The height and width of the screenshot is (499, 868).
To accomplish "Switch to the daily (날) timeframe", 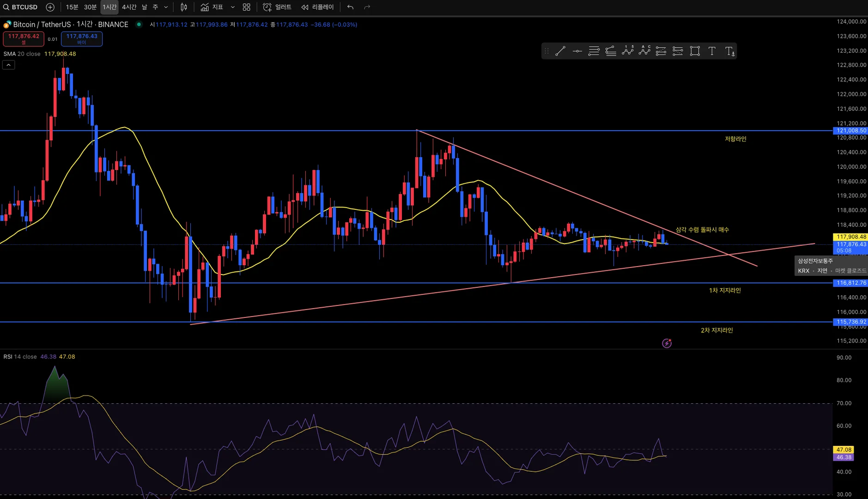I will [145, 7].
